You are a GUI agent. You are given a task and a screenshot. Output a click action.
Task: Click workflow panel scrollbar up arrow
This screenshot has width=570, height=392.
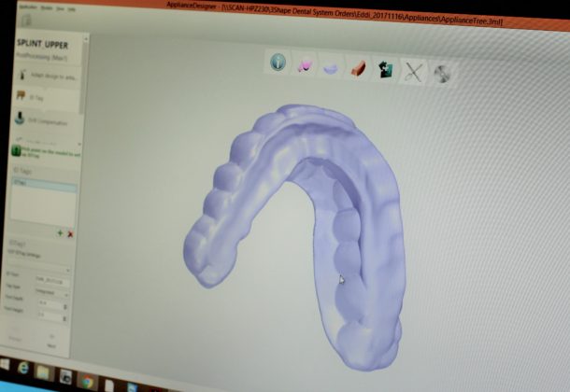[x=86, y=38]
